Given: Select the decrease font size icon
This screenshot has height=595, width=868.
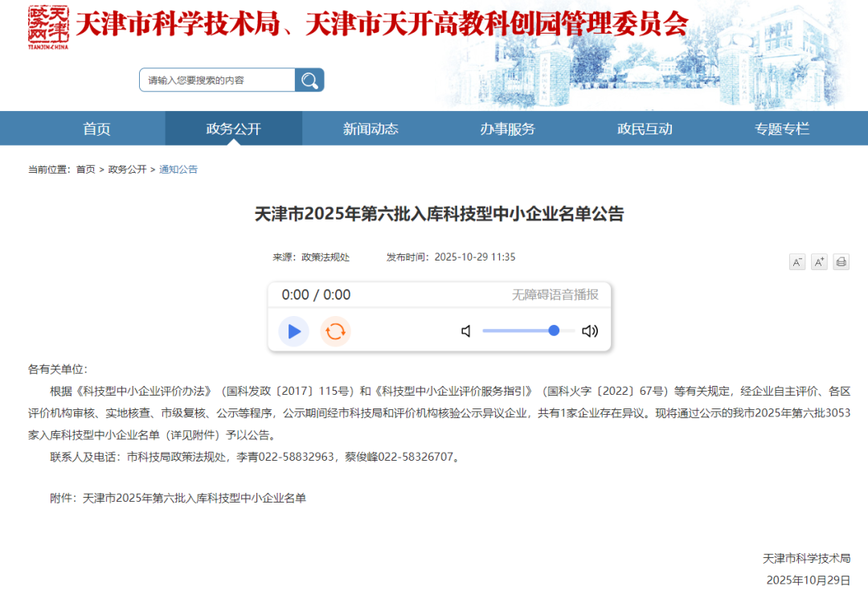Looking at the screenshot, I should pyautogui.click(x=796, y=261).
